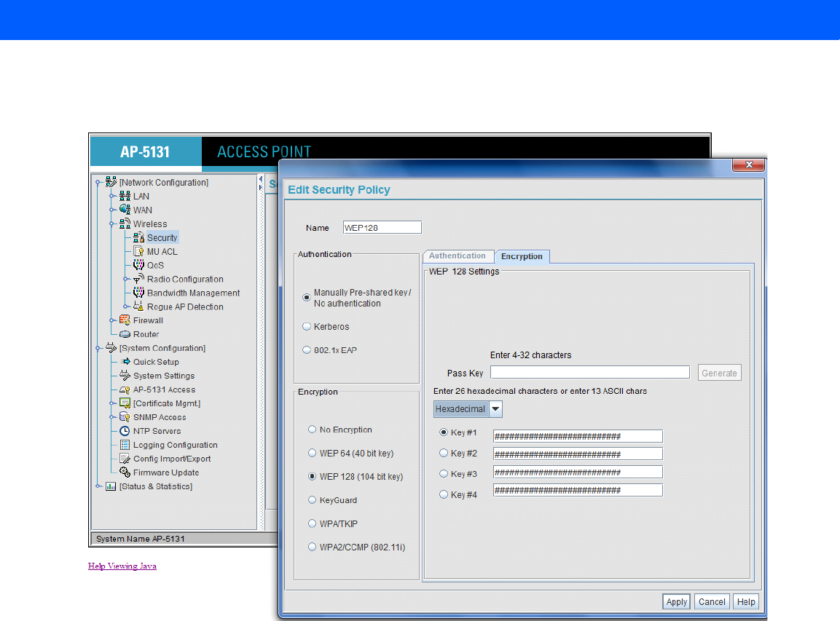
Task: Click the Radio Configuration antenna icon
Action: click(138, 279)
